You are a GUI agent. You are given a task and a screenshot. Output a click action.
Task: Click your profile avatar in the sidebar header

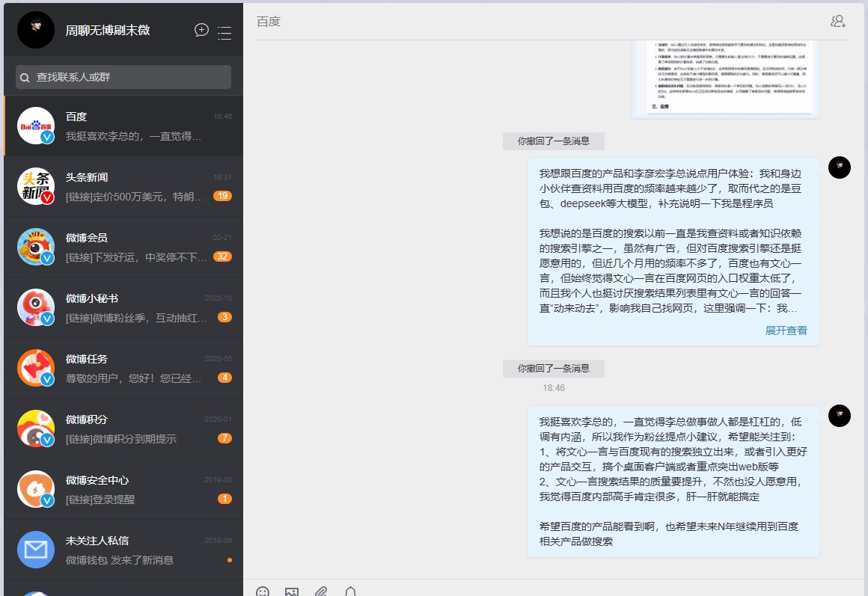click(36, 31)
